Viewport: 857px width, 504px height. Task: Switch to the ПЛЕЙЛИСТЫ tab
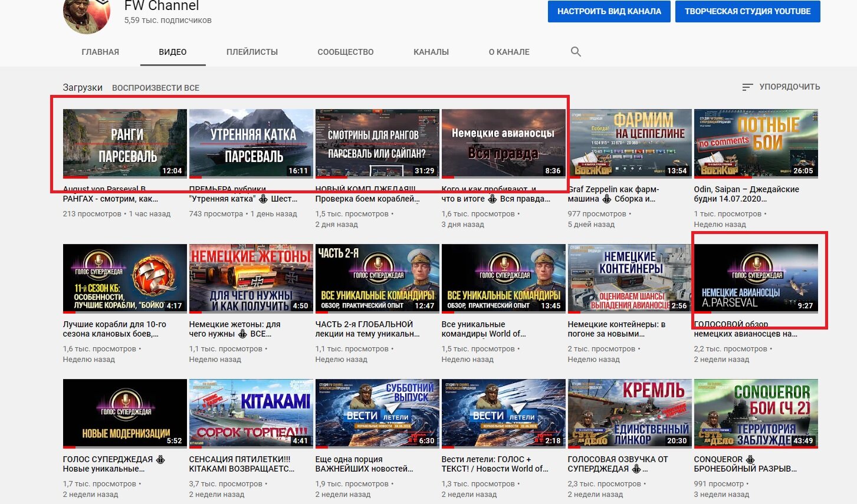[252, 52]
